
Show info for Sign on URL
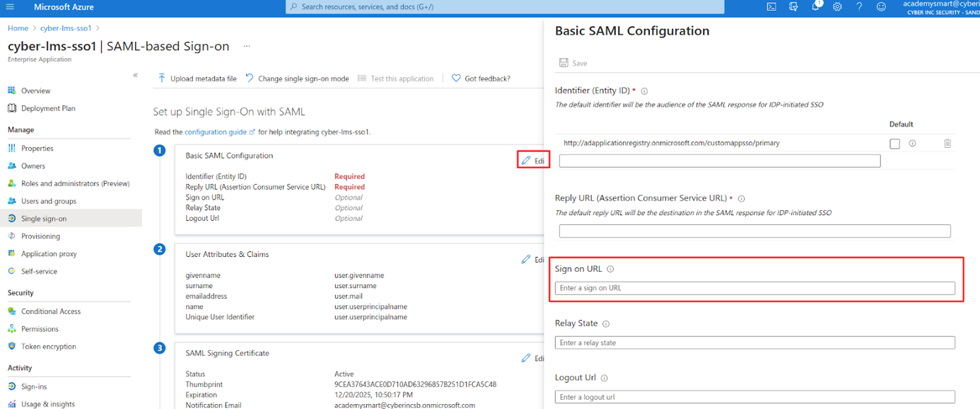coord(610,269)
